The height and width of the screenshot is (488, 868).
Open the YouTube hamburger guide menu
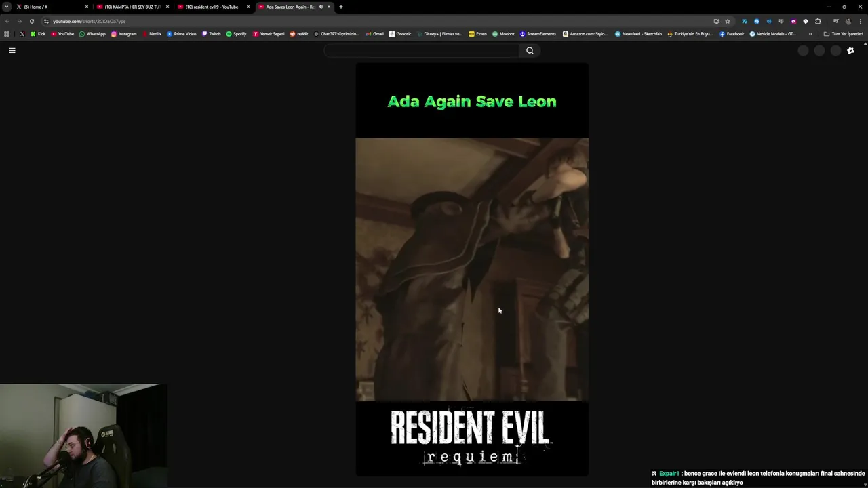12,50
